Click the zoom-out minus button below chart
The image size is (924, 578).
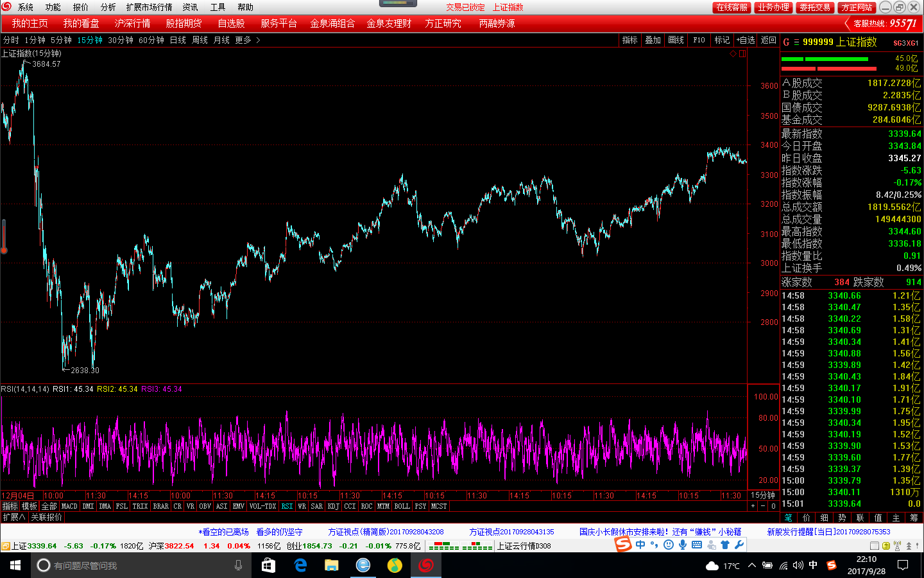coord(763,506)
